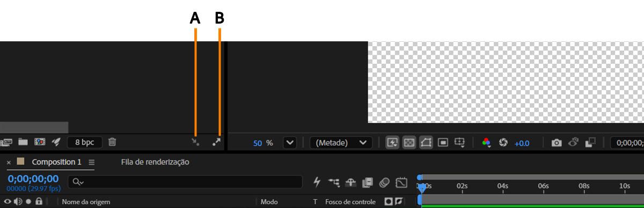Enable Motion Blur for the composition

(x=384, y=183)
